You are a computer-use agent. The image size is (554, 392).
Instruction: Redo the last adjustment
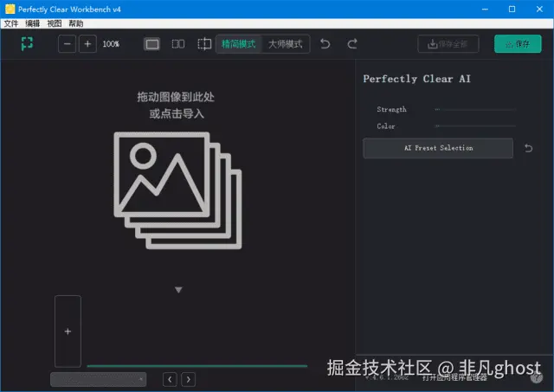point(352,44)
